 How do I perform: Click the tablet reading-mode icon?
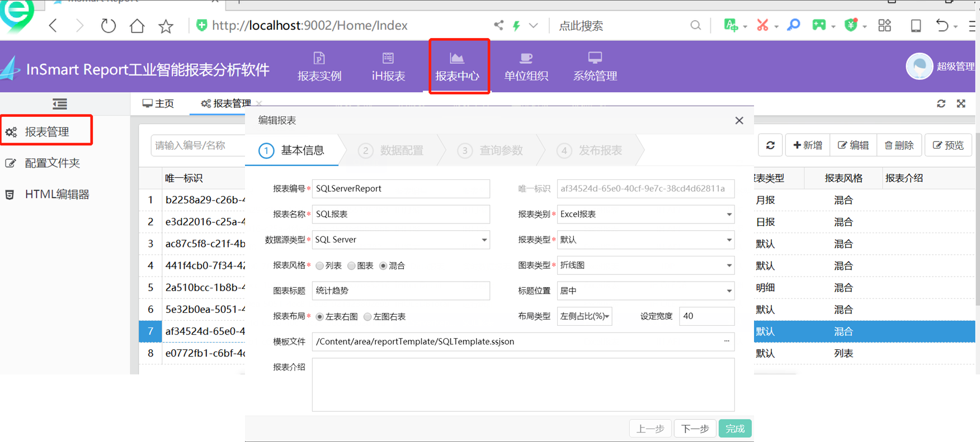916,25
